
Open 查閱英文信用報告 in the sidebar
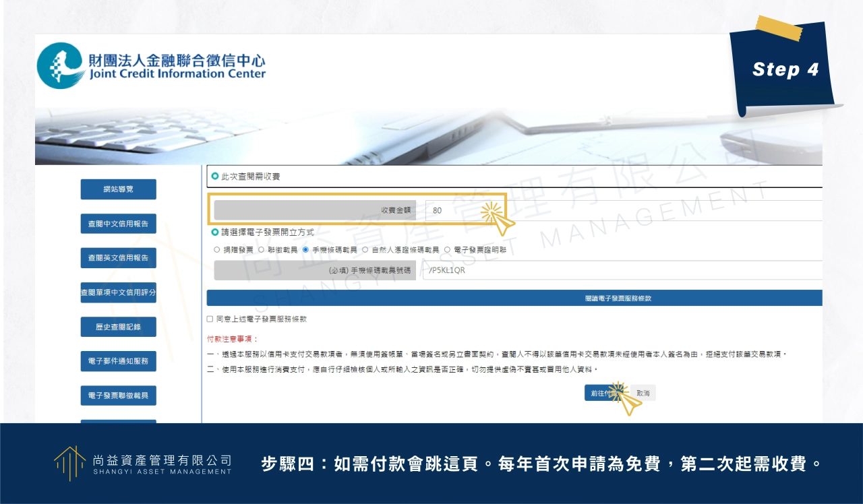pyautogui.click(x=118, y=258)
